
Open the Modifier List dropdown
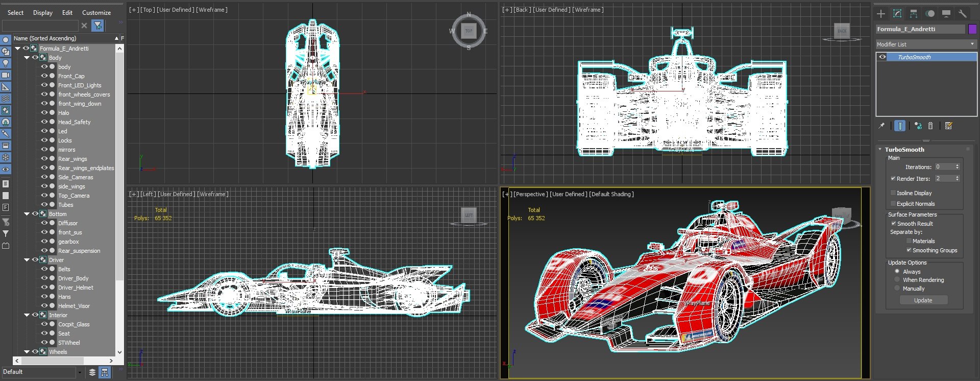point(926,44)
